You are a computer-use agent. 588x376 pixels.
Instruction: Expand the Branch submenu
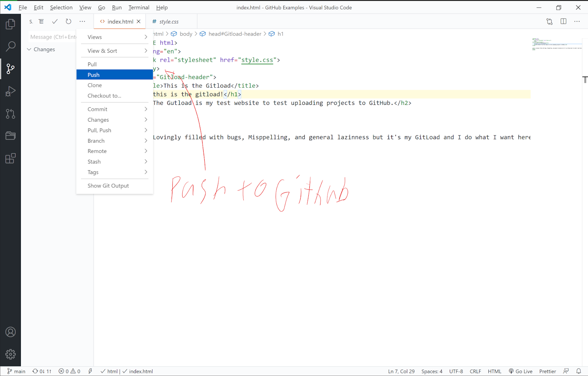(115, 141)
